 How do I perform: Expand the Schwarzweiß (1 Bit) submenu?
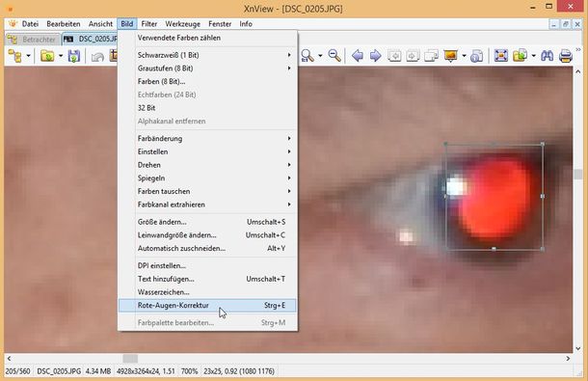click(x=207, y=55)
